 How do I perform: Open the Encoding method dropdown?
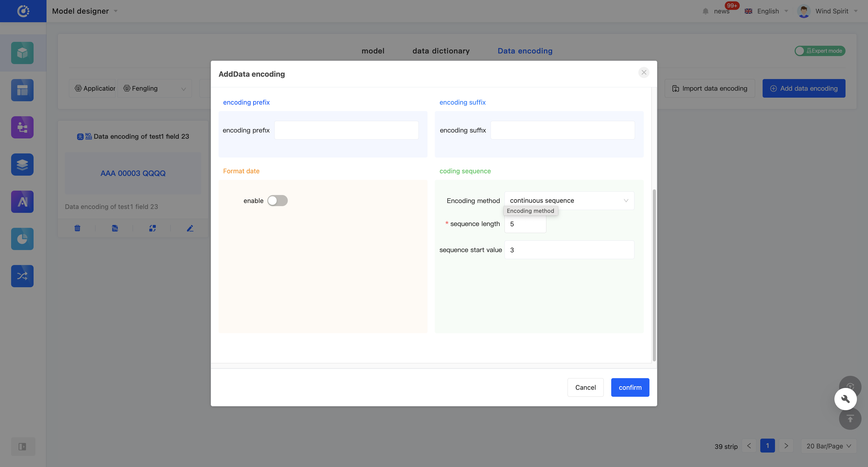[x=569, y=200]
